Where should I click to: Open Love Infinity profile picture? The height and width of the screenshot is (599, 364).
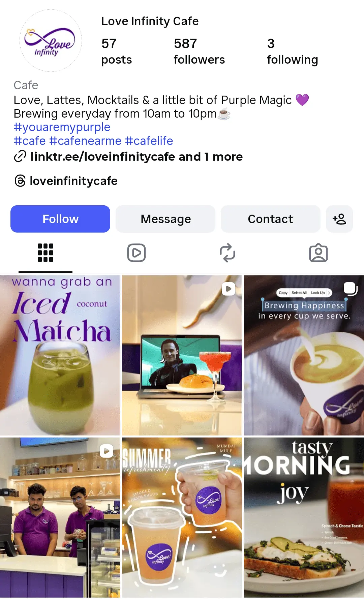51,40
